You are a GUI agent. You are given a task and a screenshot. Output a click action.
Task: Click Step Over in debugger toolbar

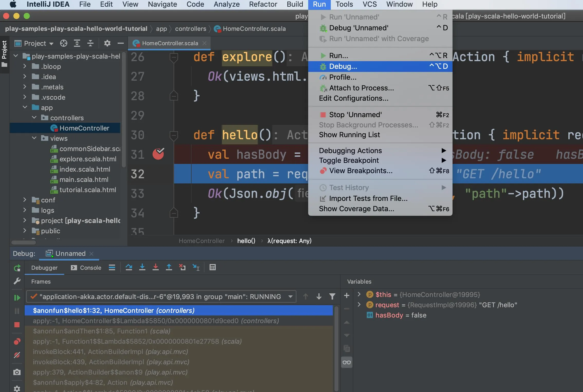[x=129, y=267]
